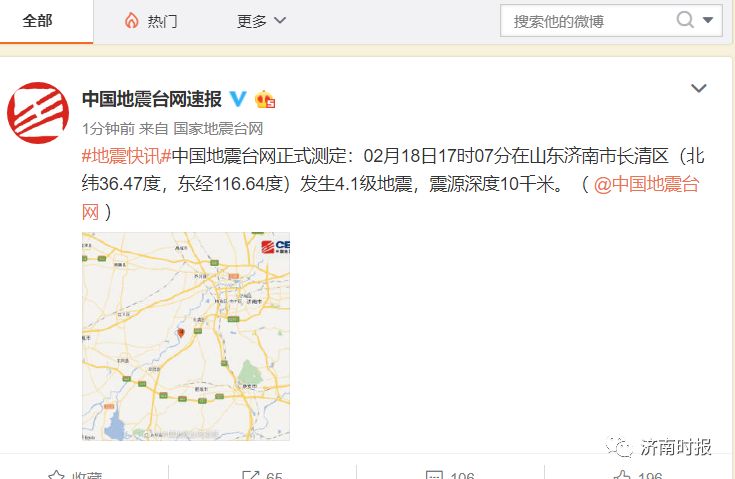This screenshot has height=479, width=735.
Task: Expand the post options chevron
Action: 698,88
